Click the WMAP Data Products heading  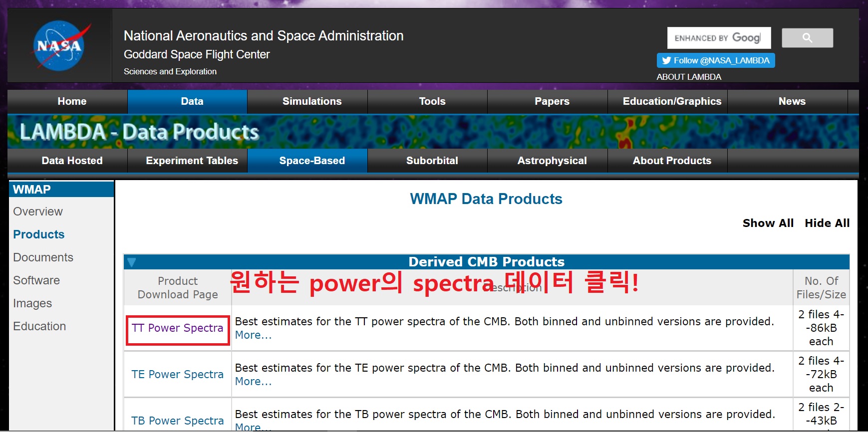click(486, 199)
